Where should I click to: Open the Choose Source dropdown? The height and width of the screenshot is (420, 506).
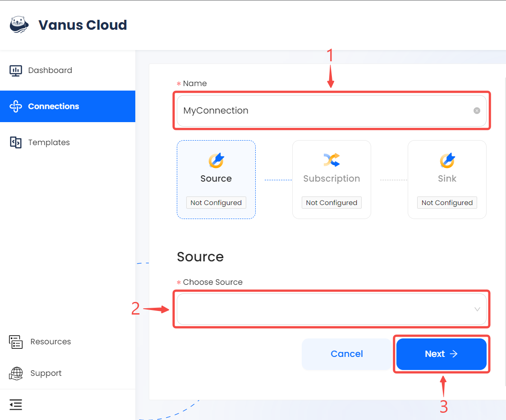331,309
